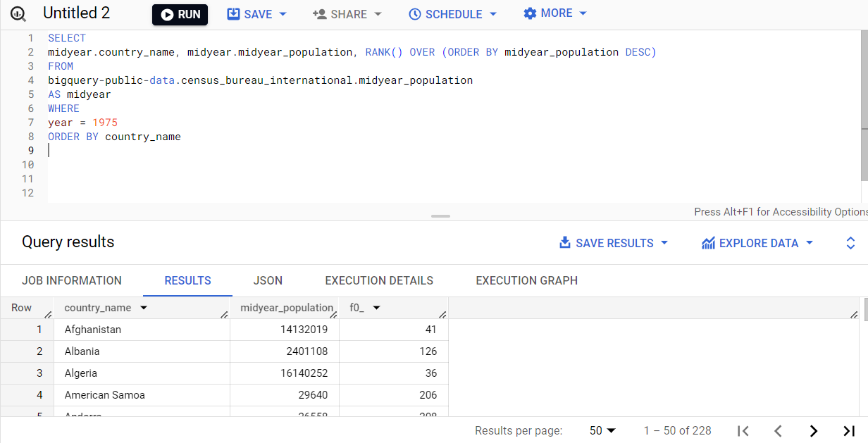The height and width of the screenshot is (443, 868).
Task: Go to the last results page
Action: click(849, 430)
